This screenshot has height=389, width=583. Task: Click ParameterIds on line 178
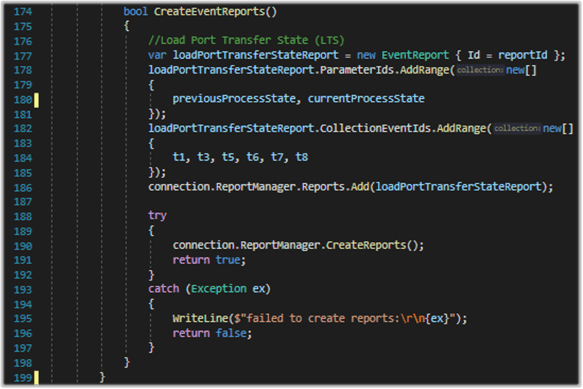click(357, 70)
